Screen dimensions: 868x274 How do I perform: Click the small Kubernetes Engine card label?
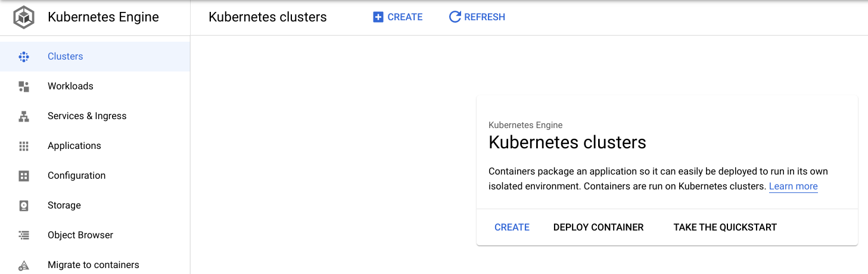[525, 125]
